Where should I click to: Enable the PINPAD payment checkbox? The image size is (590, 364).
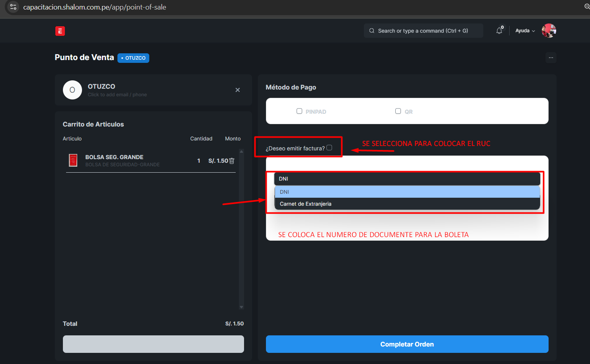[x=299, y=111]
